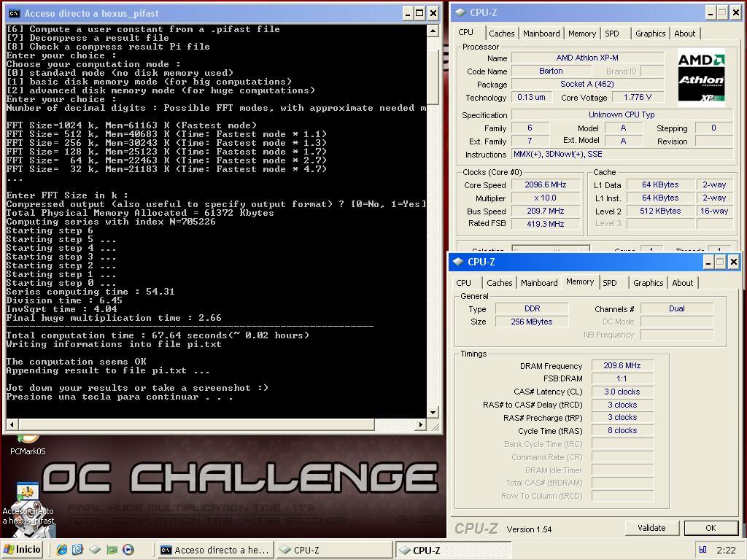
Task: Activate the first CPU-Z taskbar button
Action: coord(334,550)
